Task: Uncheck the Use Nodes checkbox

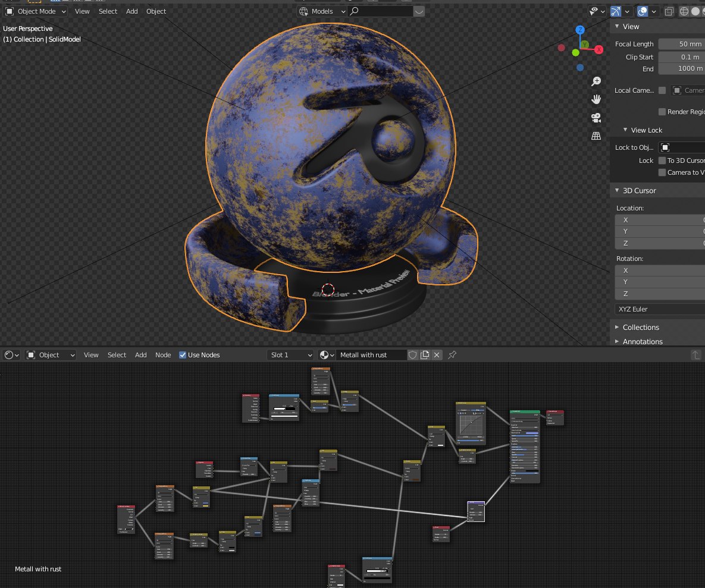Action: tap(183, 355)
